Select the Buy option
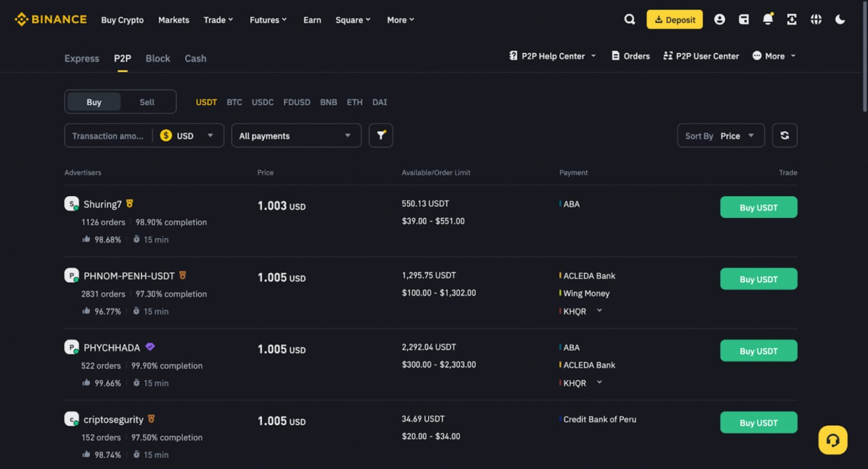868x469 pixels. 93,102
